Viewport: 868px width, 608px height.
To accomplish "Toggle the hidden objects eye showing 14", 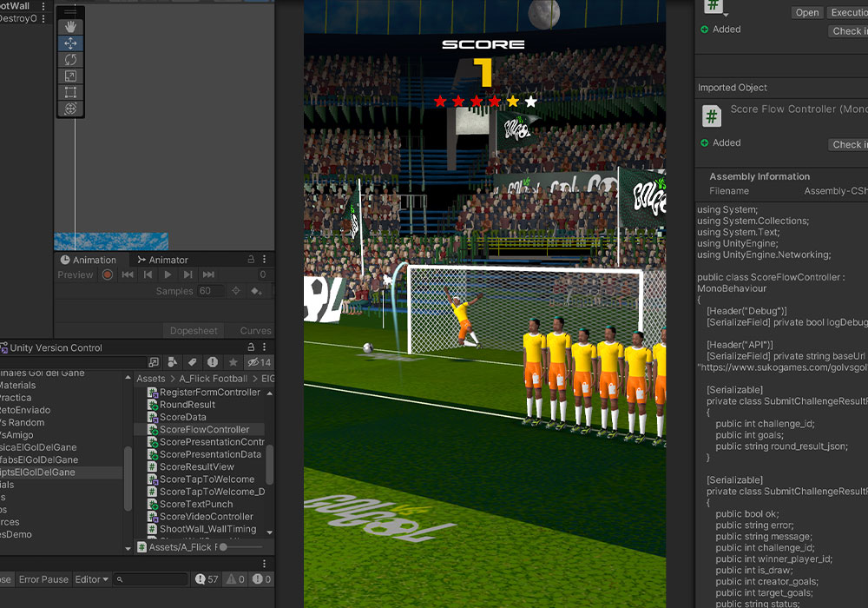I will (x=253, y=361).
